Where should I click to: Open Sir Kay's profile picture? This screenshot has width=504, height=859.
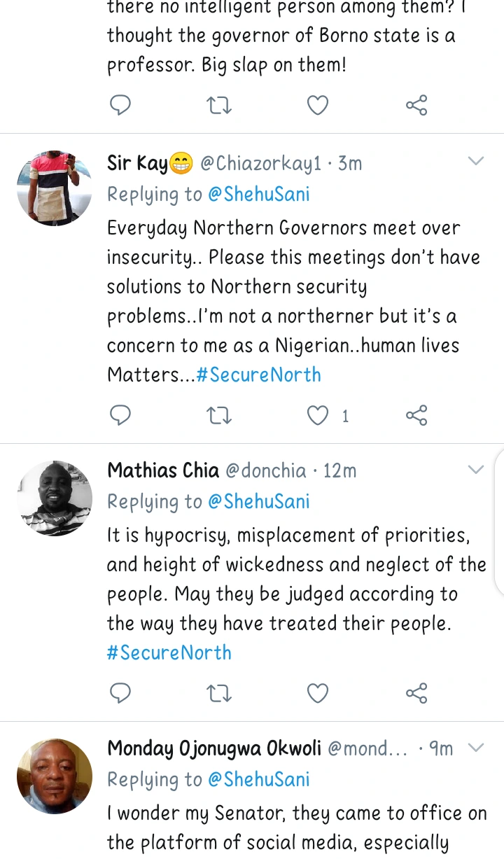coord(55,188)
